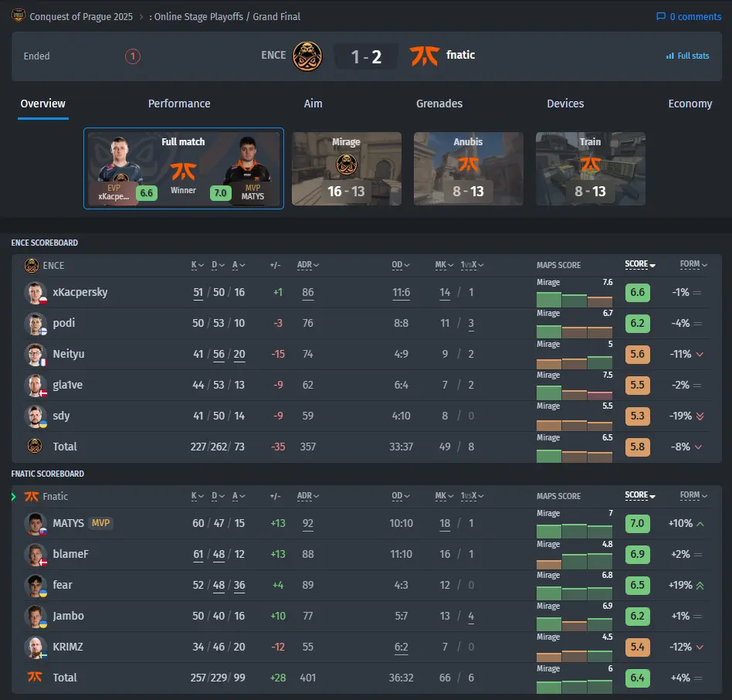Screen dimensions: 732x700
Task: Click the Full stats bar chart icon
Action: pos(670,56)
